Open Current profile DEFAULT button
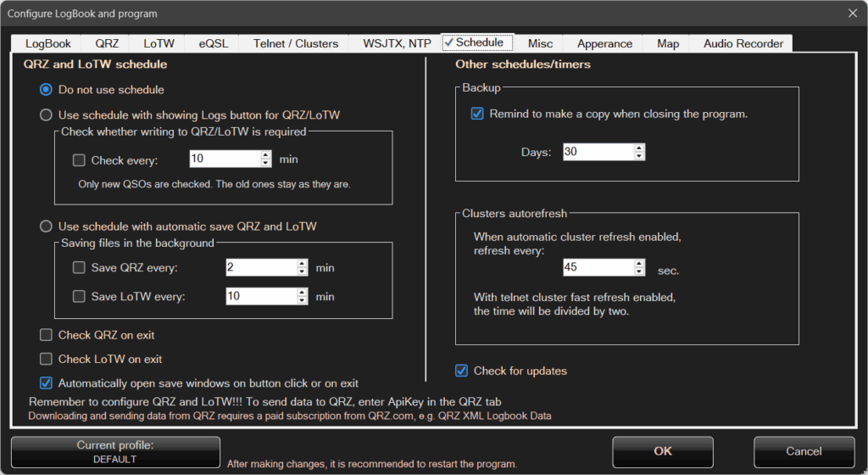Screen dimensions: 868x475 tap(115, 452)
